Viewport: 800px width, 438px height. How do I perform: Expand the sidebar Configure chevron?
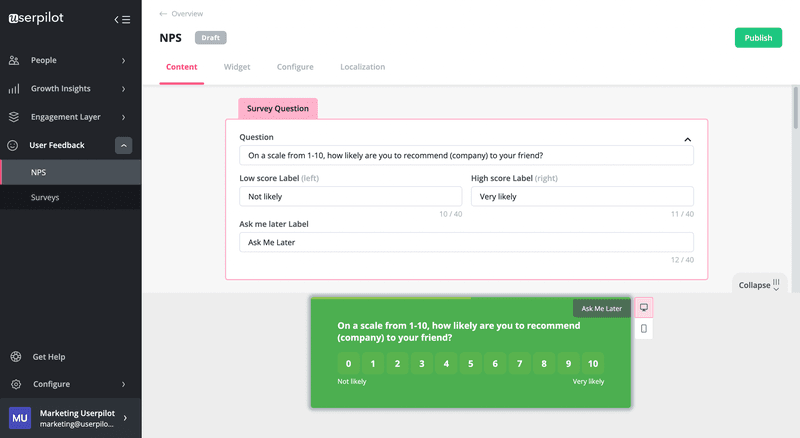[123, 384]
